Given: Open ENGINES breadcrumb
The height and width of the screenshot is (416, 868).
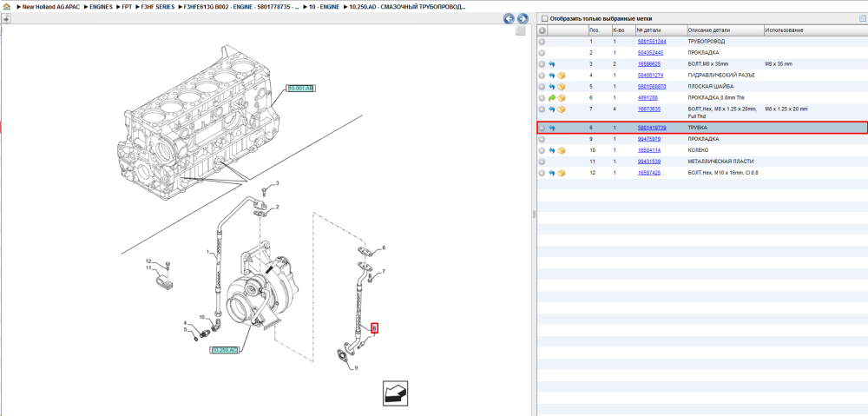Looking at the screenshot, I should (101, 7).
